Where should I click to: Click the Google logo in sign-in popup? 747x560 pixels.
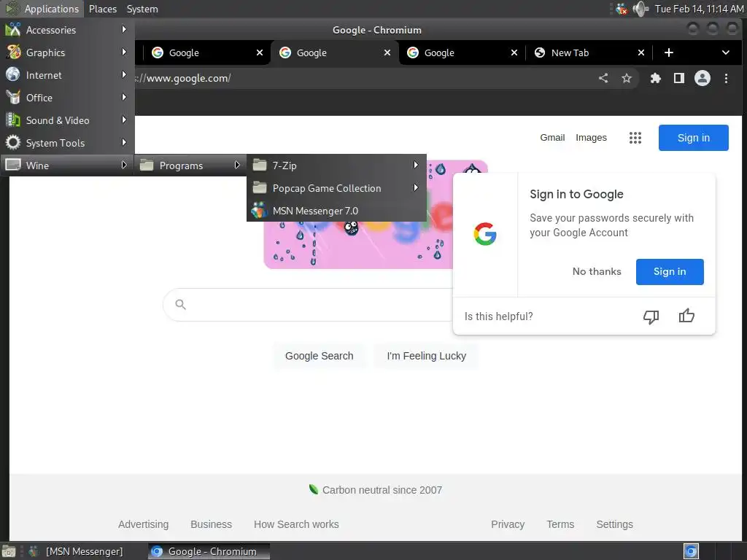(x=485, y=234)
